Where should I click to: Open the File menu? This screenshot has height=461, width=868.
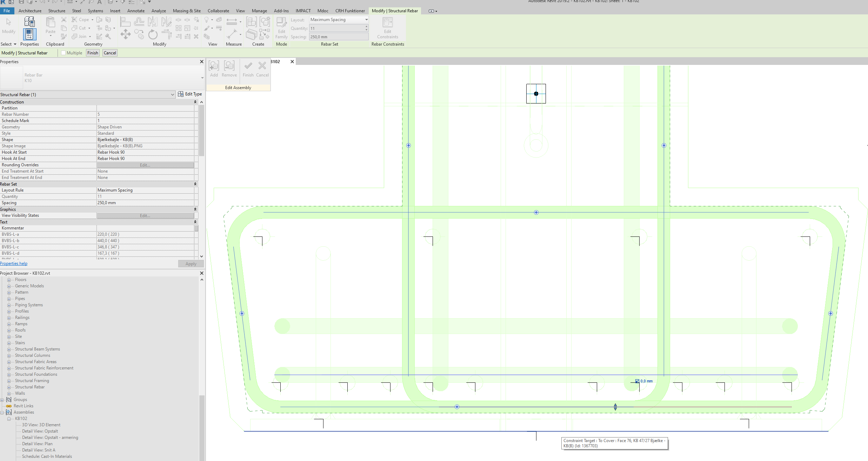pos(7,11)
